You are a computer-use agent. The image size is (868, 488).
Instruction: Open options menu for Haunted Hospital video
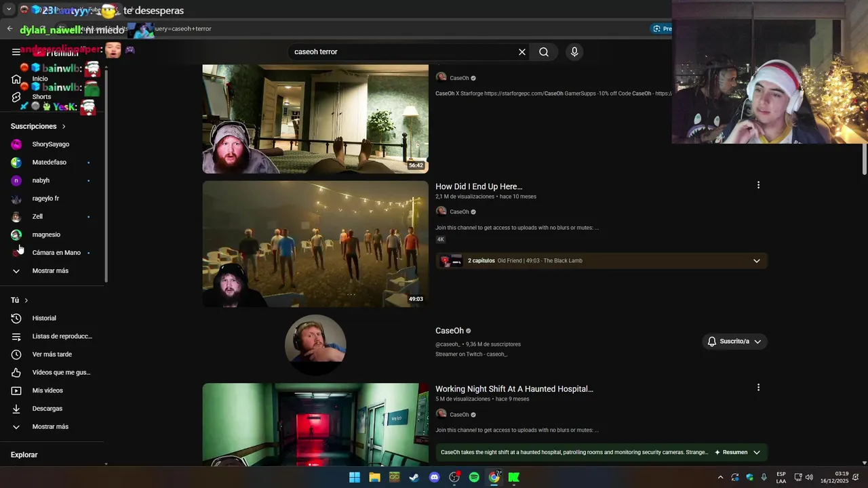[758, 388]
